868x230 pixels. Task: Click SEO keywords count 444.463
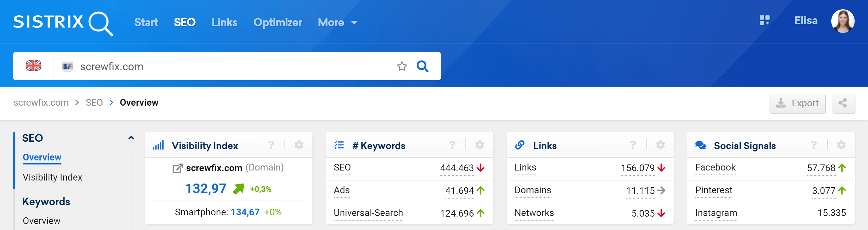click(x=457, y=168)
